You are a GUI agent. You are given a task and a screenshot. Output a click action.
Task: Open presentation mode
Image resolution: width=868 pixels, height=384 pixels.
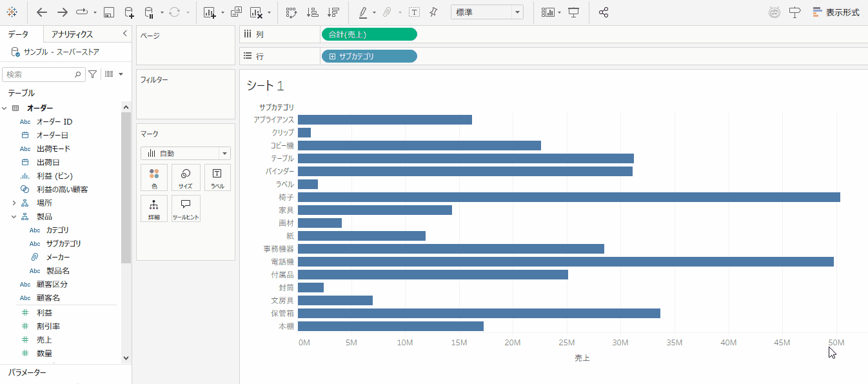tap(573, 12)
